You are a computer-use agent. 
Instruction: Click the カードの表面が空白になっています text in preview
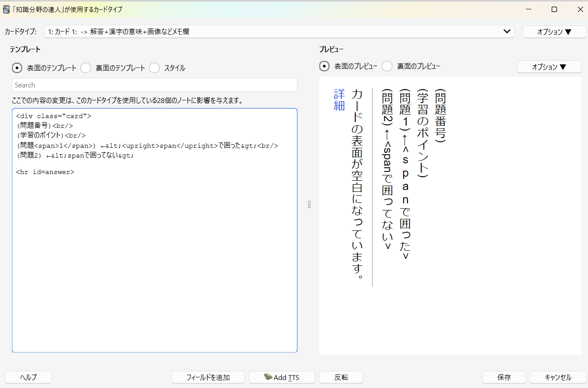tap(357, 184)
